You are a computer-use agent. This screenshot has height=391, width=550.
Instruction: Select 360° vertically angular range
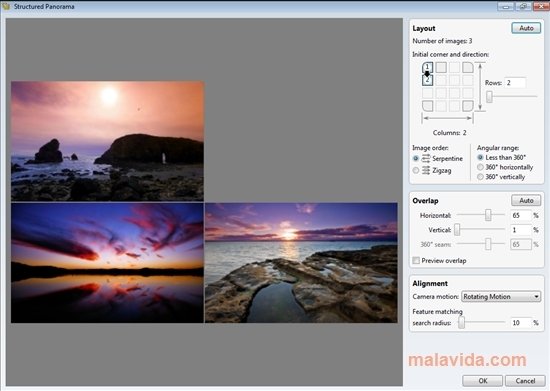[x=480, y=177]
